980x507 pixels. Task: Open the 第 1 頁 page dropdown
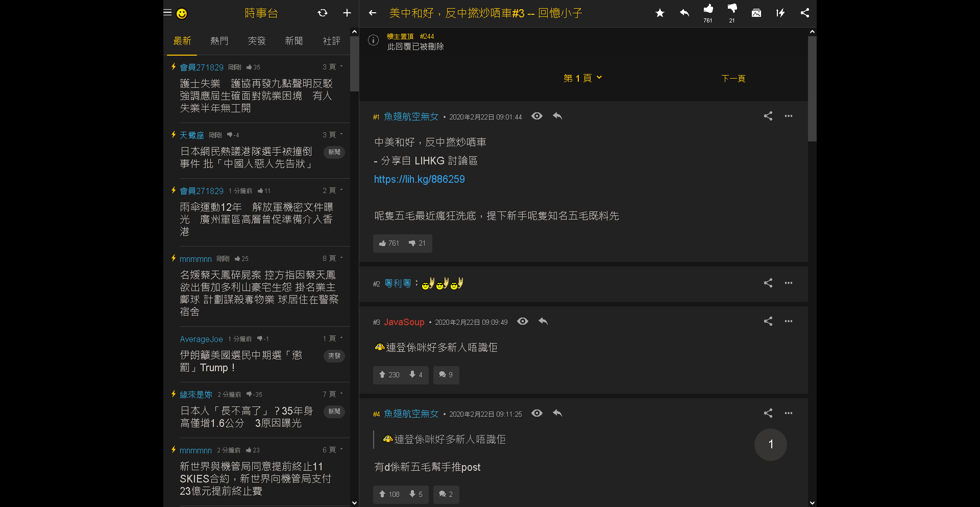(x=583, y=78)
